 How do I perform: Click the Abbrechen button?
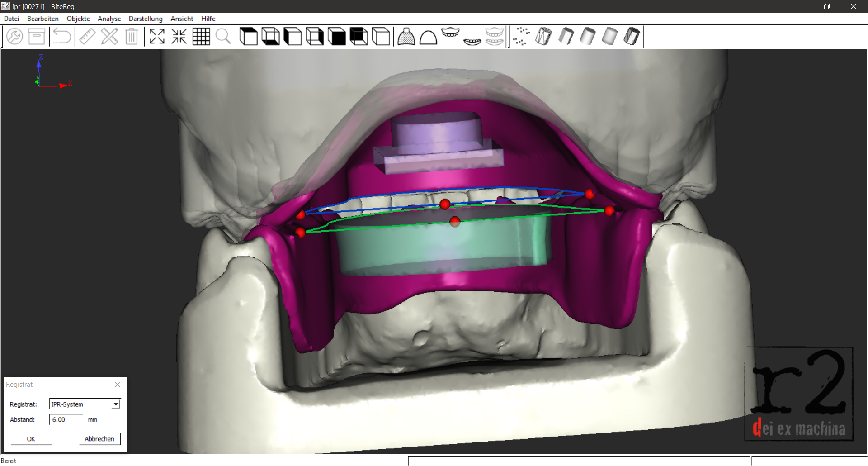tap(99, 439)
